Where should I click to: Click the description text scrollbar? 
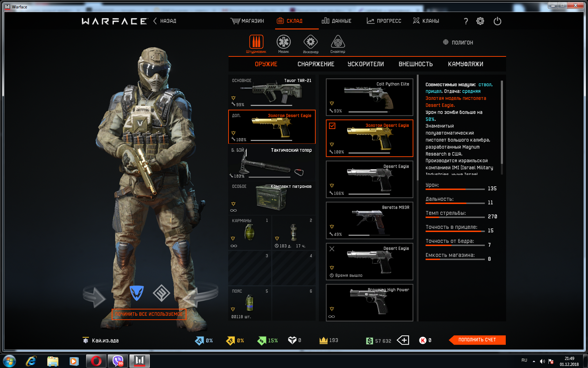click(502, 122)
